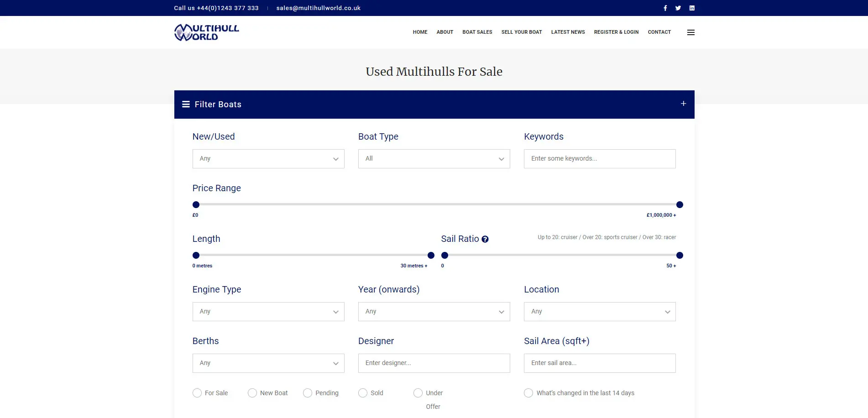Open the Twitter profile icon
This screenshot has height=418, width=868.
coord(678,8)
